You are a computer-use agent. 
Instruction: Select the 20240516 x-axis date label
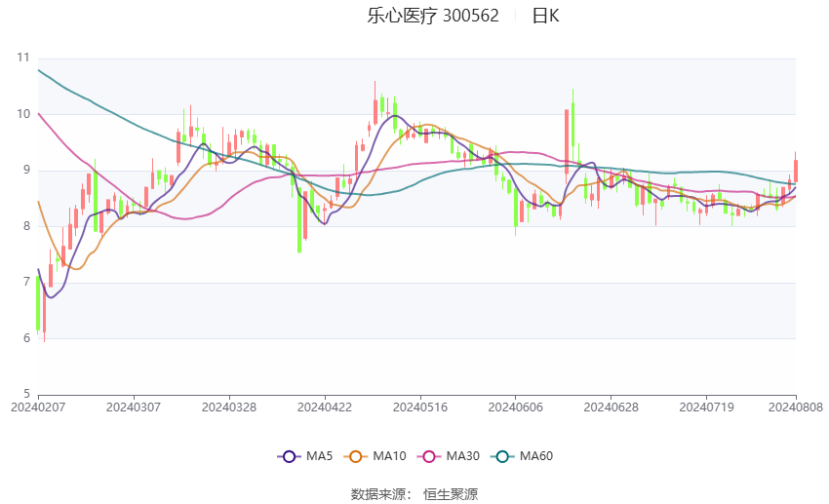point(420,407)
